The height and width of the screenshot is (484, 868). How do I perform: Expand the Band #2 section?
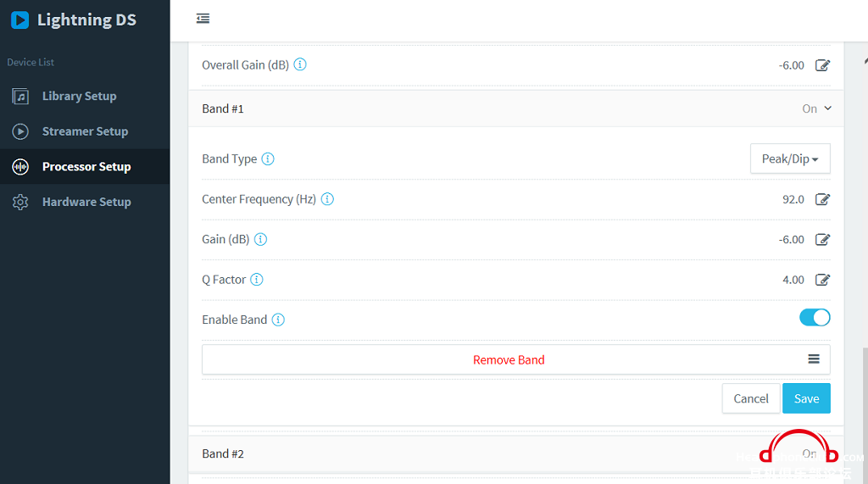(516, 453)
